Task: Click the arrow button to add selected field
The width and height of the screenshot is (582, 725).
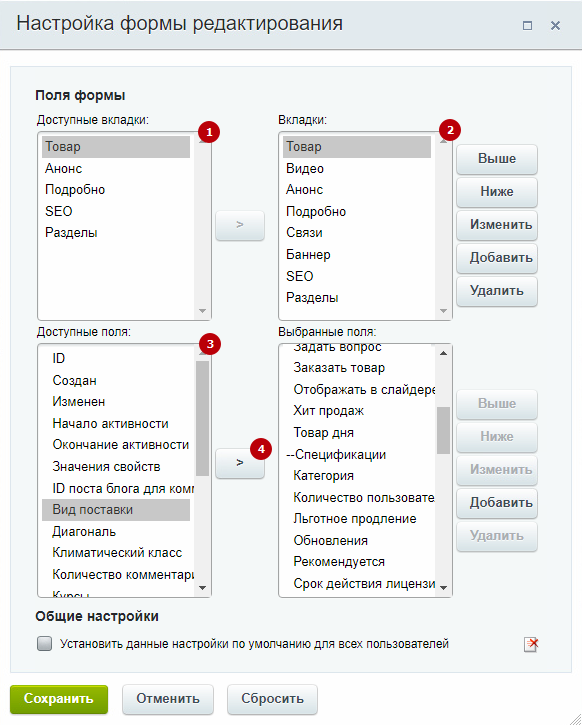Action: click(240, 463)
